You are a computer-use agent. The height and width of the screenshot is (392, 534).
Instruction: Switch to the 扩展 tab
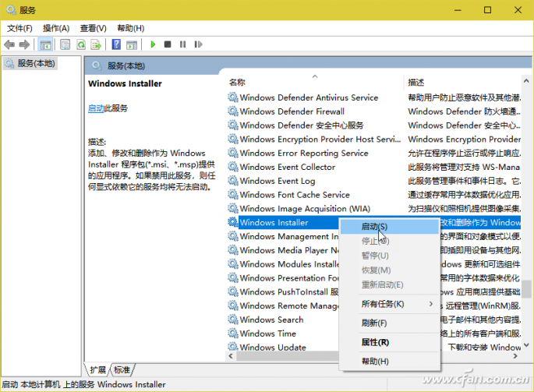pyautogui.click(x=98, y=370)
